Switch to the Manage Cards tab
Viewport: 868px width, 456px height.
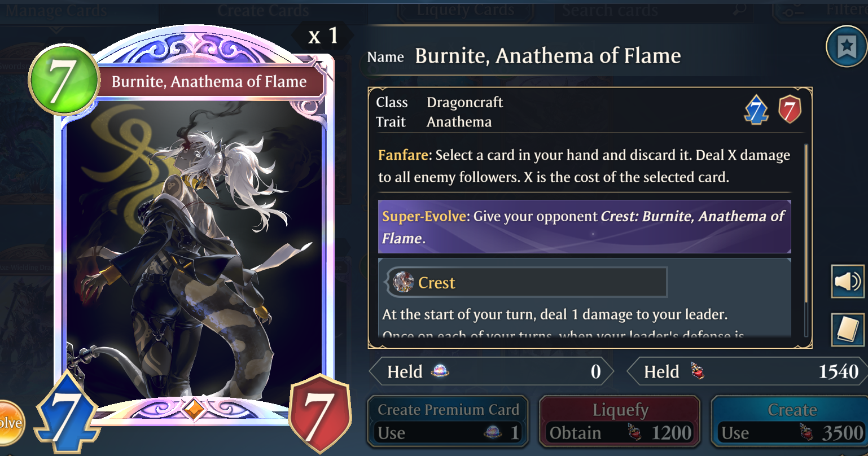point(55,10)
